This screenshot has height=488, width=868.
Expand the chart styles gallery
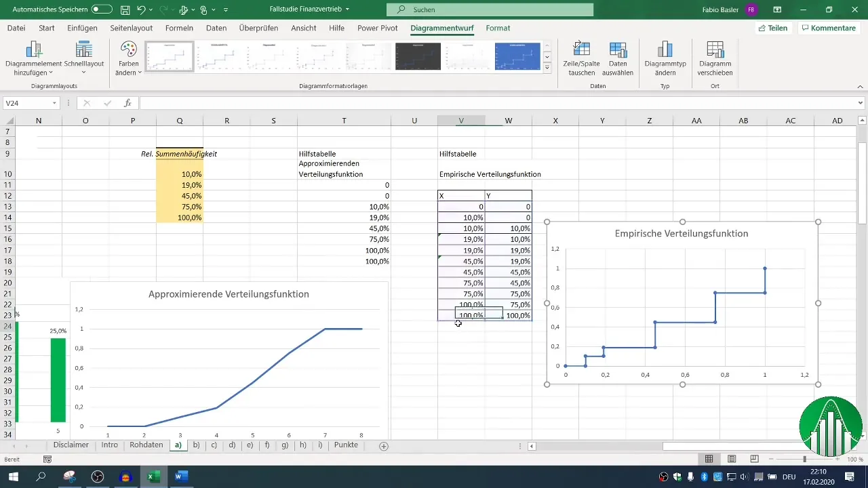547,66
